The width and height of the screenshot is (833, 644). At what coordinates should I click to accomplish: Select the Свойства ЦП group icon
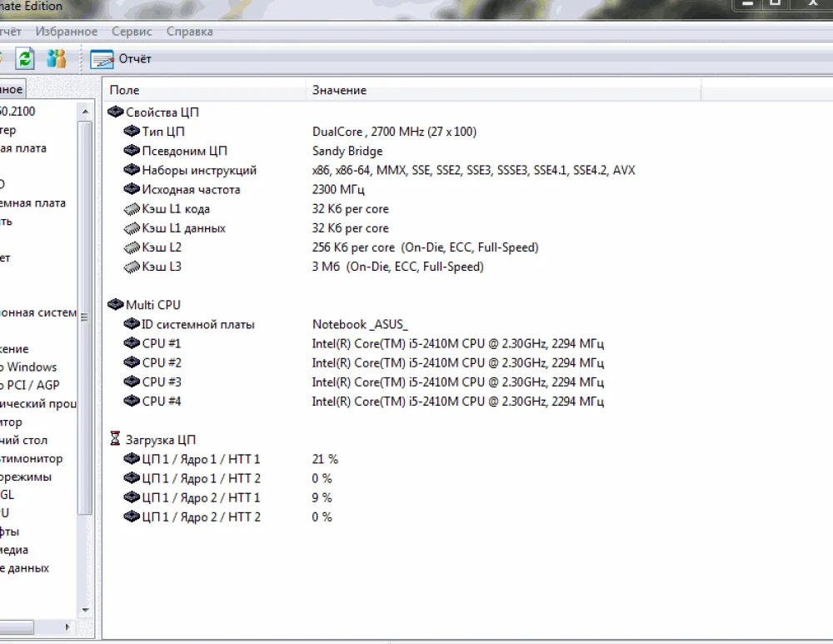point(115,112)
